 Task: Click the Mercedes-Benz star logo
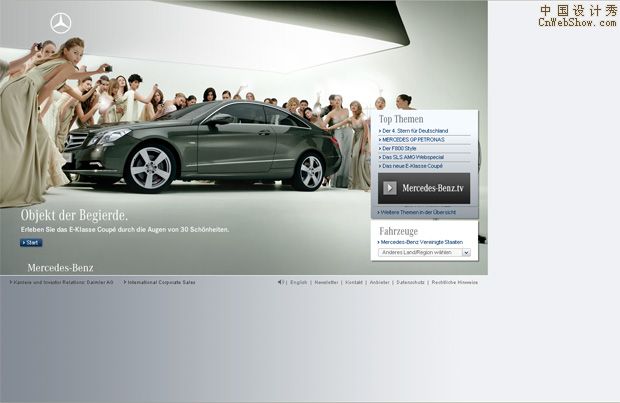click(x=61, y=23)
